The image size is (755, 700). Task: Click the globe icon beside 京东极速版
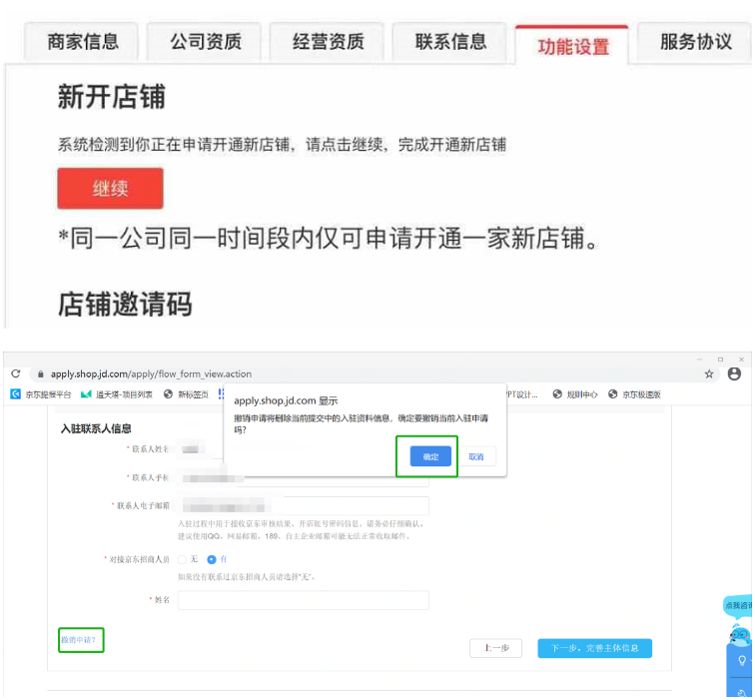point(612,394)
